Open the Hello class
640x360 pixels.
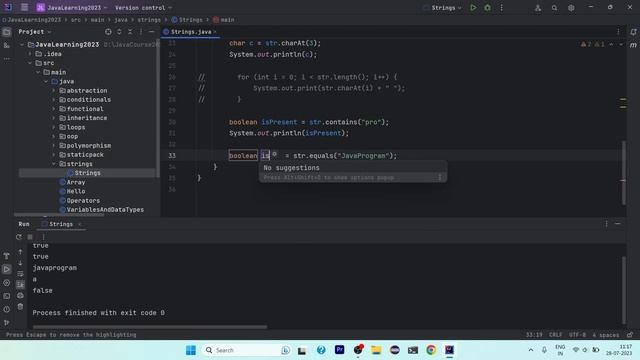click(76, 191)
